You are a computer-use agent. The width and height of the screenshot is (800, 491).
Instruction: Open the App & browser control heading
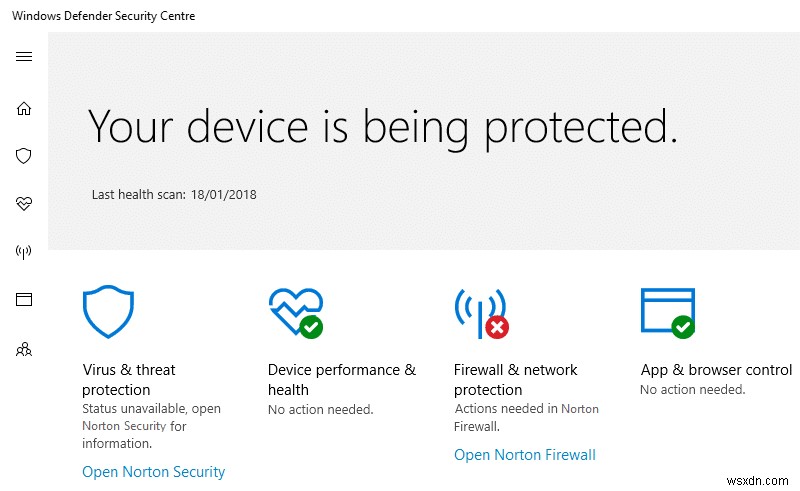point(714,370)
